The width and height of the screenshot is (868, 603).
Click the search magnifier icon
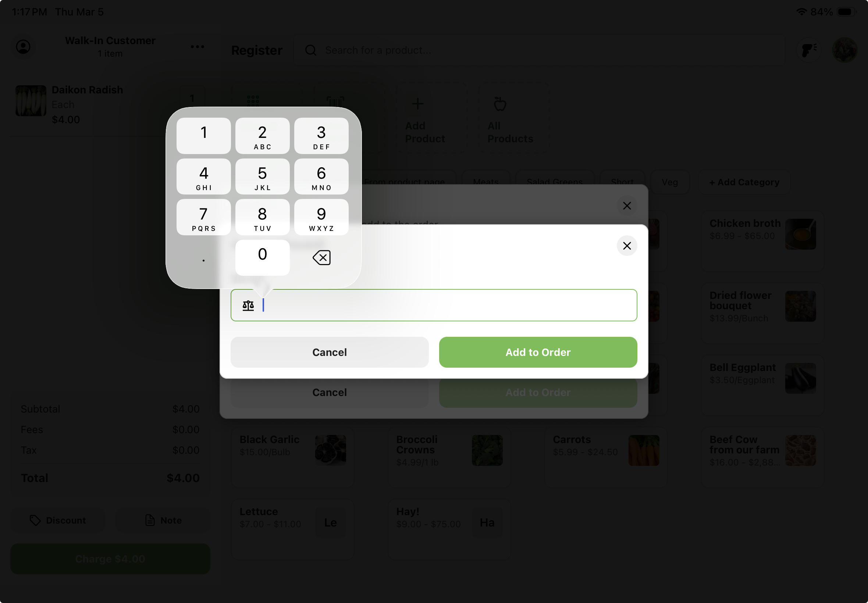click(x=311, y=50)
